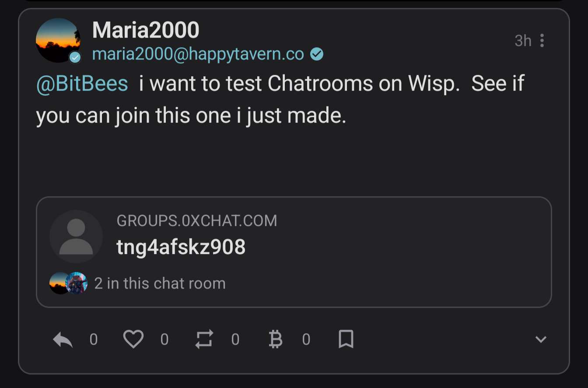
Task: Click the chat room placeholder avatar
Action: click(x=76, y=236)
